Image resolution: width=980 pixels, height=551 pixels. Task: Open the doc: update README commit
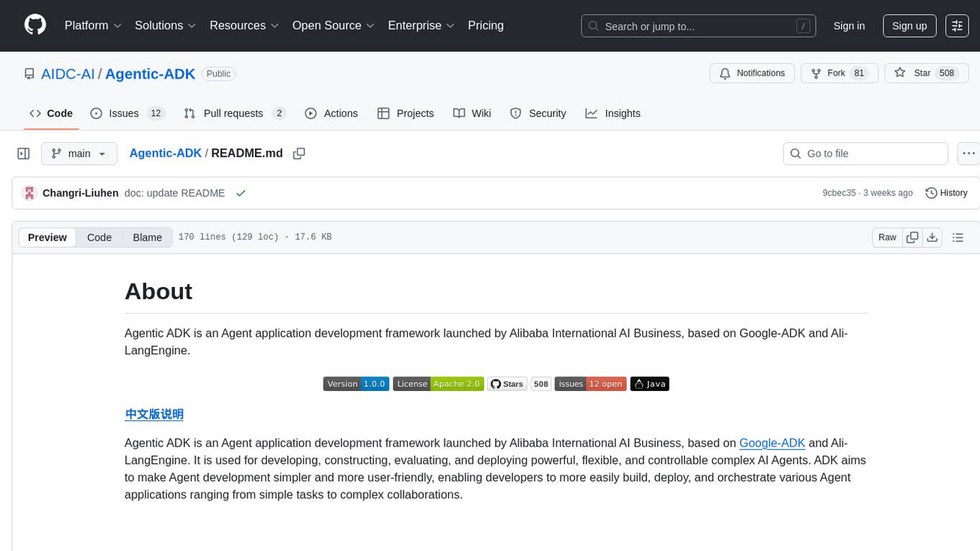coord(174,193)
